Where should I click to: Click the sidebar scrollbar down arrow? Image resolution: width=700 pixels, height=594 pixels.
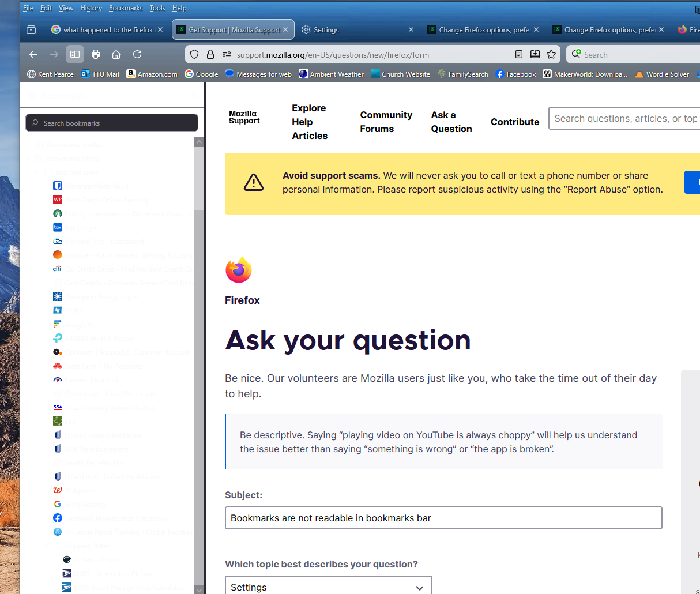pos(200,589)
